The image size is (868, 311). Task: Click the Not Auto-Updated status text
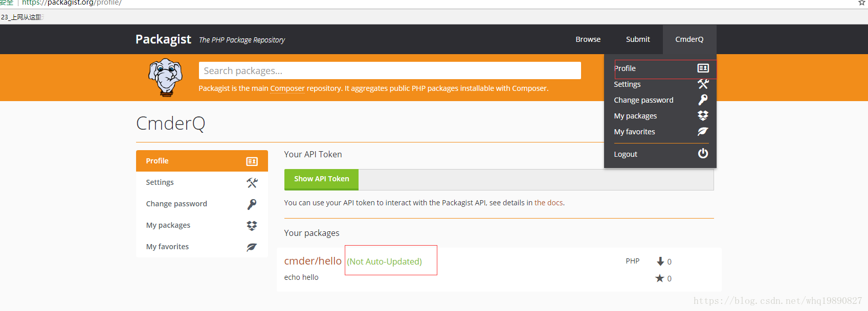point(385,261)
